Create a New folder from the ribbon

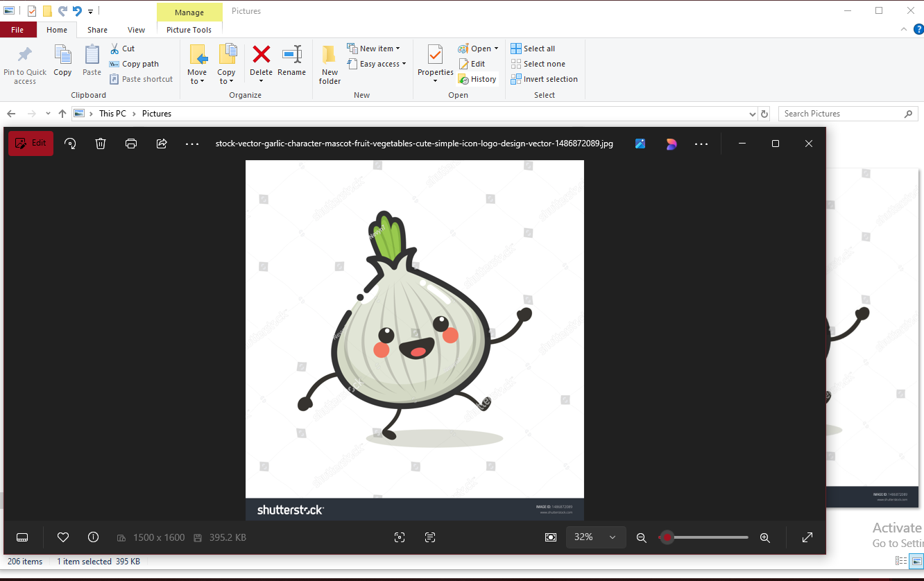(x=330, y=64)
